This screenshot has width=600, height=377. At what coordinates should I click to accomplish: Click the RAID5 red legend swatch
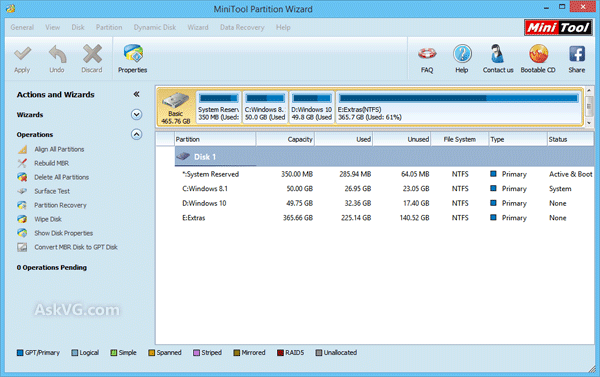[280, 353]
